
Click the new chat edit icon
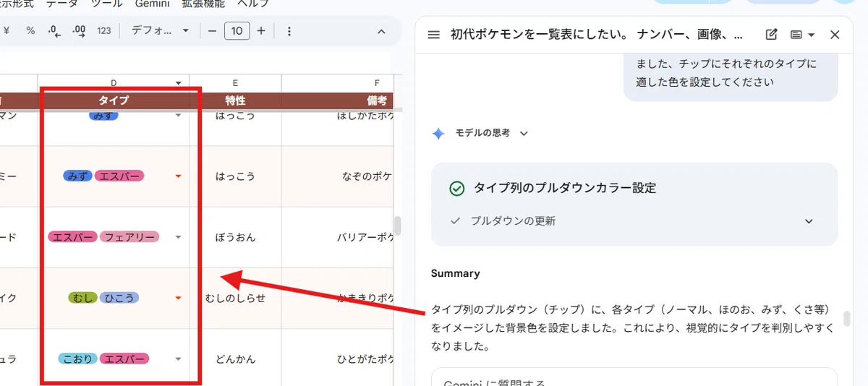click(772, 35)
